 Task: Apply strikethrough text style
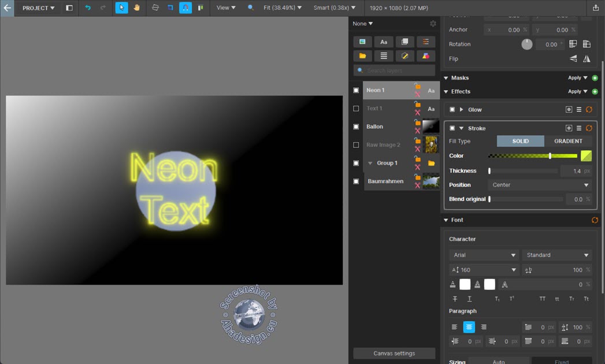455,299
